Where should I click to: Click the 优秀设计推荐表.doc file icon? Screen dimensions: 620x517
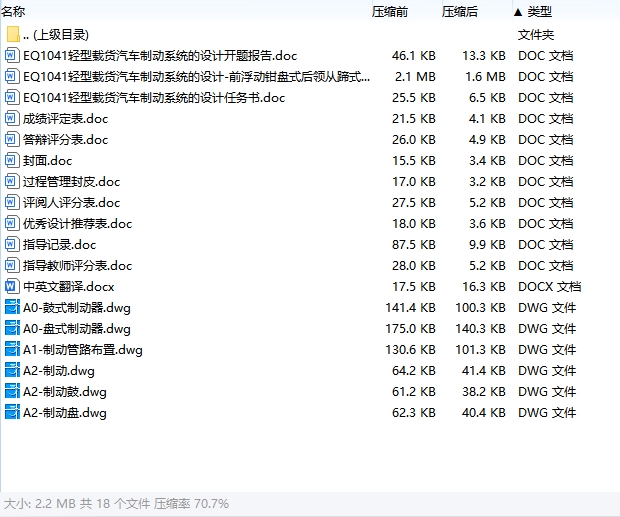point(12,223)
